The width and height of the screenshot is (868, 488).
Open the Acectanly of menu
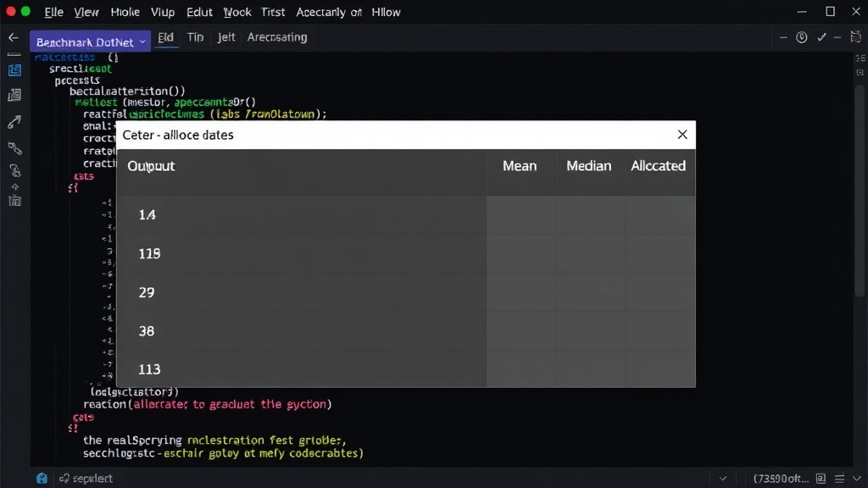tap(329, 12)
